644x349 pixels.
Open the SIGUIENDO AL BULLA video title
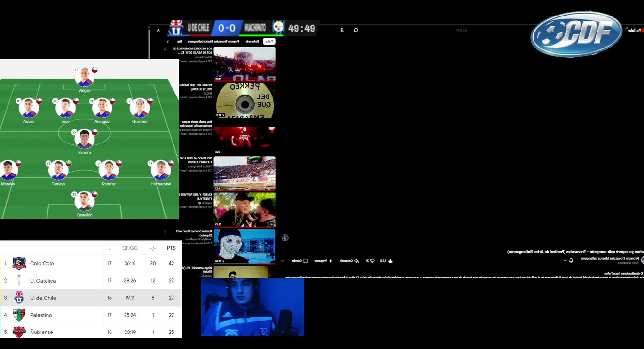click(196, 160)
